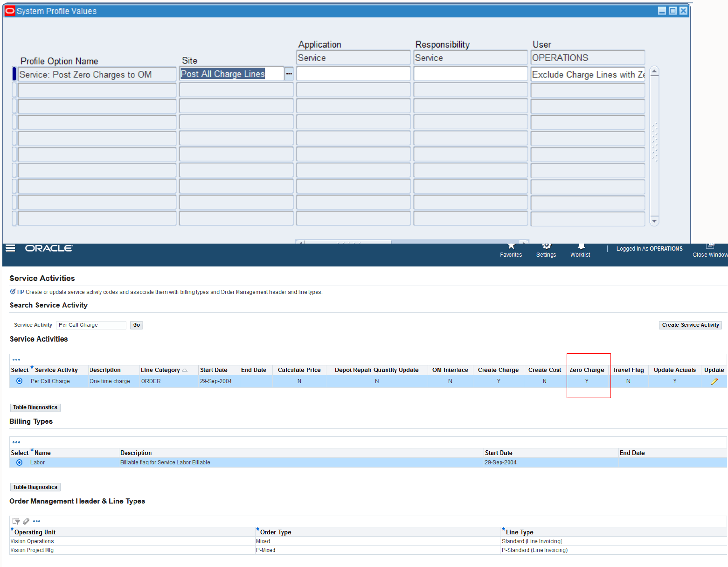
Task: Click the Application value field in first row
Action: pos(354,74)
